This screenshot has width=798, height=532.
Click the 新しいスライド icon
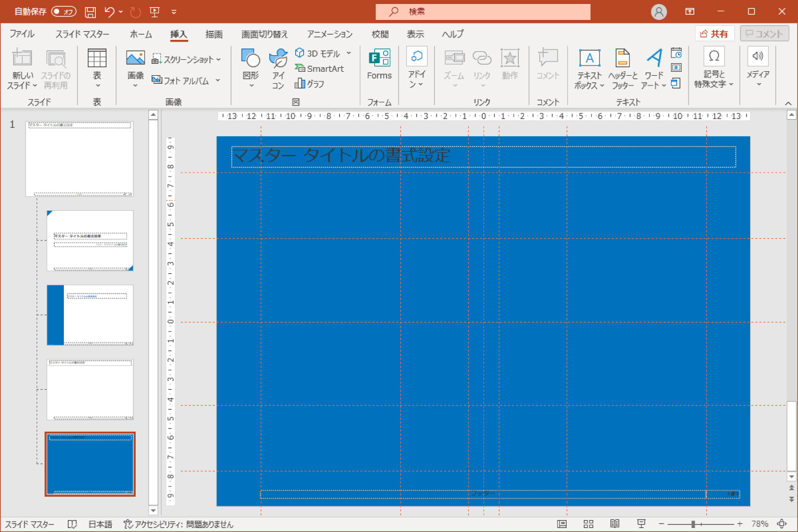click(x=22, y=58)
